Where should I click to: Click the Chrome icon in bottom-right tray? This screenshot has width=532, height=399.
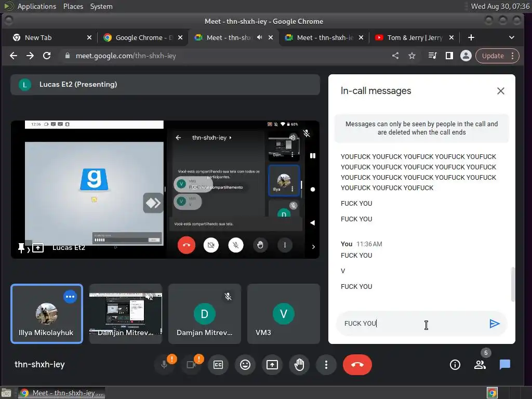point(492,393)
